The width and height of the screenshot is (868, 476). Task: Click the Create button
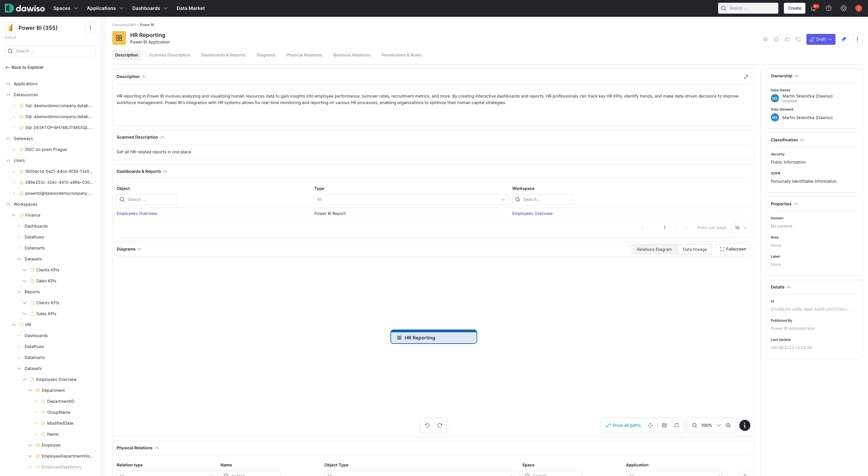click(794, 8)
